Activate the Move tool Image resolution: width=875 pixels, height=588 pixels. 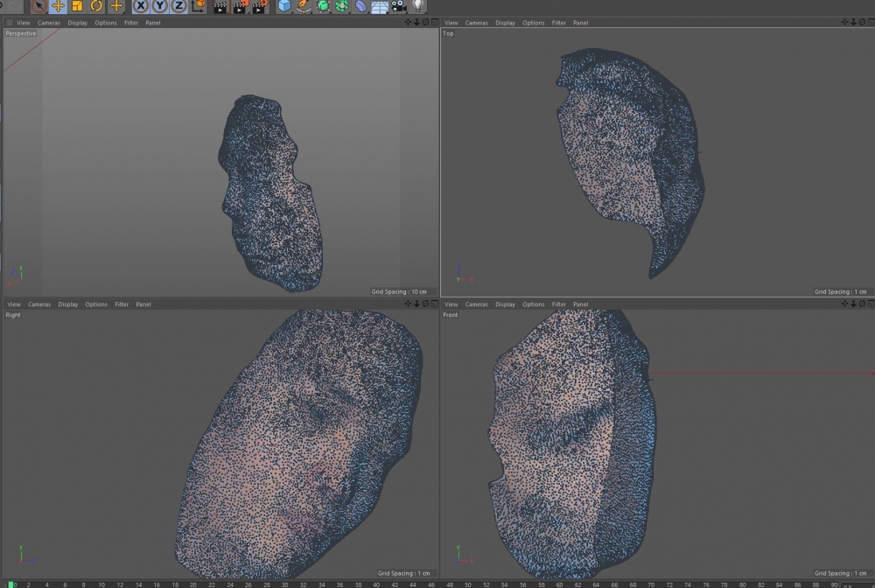point(59,5)
